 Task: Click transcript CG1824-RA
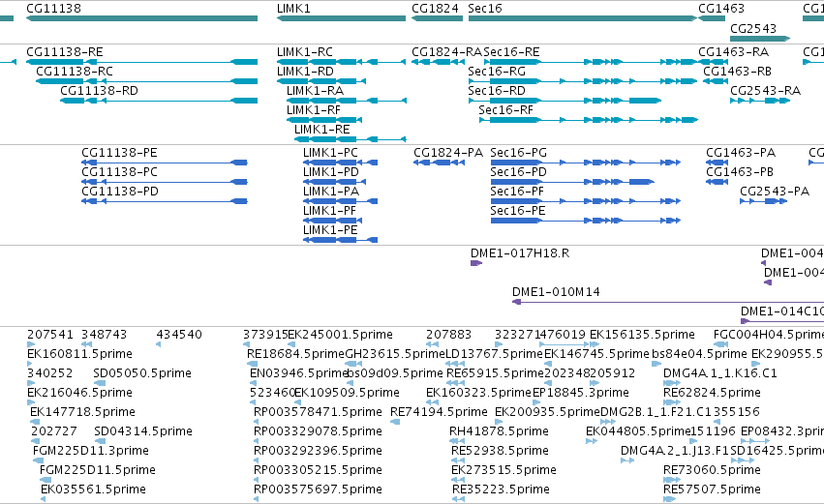click(x=446, y=52)
